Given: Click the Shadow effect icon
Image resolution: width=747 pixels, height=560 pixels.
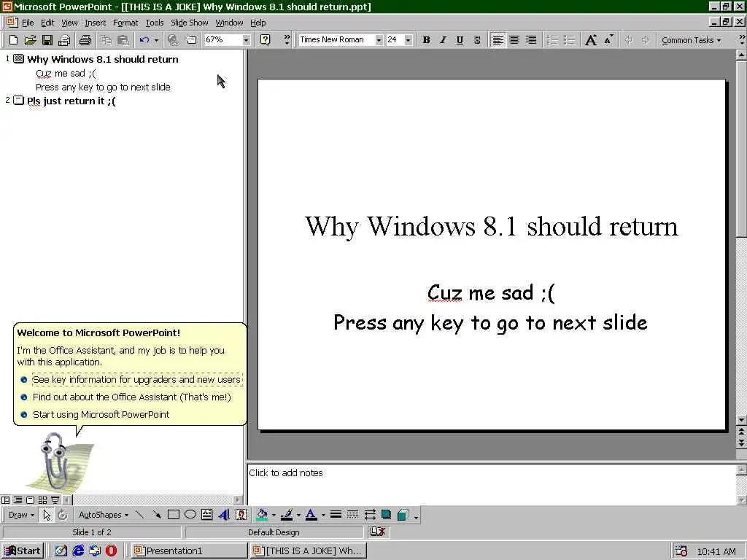Looking at the screenshot, I should (x=387, y=515).
